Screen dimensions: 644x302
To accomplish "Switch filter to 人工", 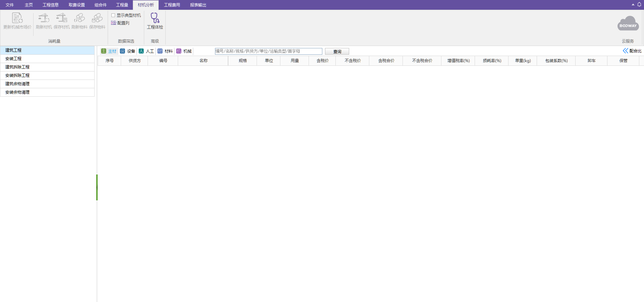I will click(x=146, y=51).
